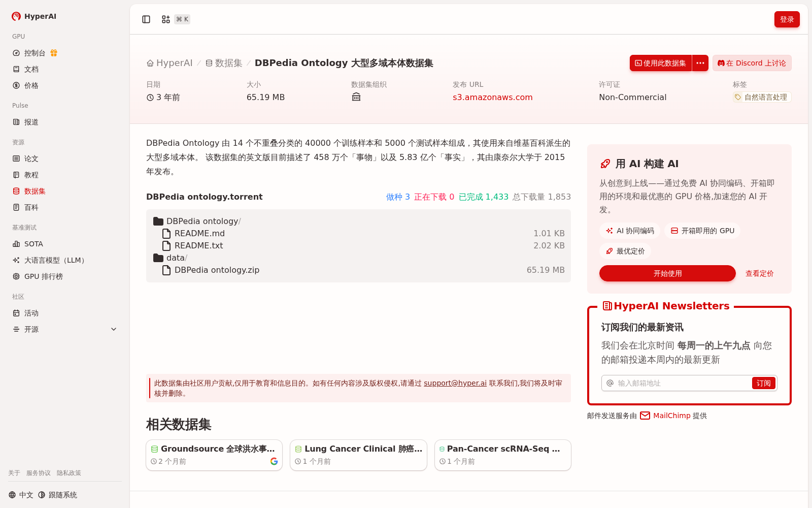Viewport: 812px width, 508px height.
Task: Open 文档 in the sidebar
Action: pyautogui.click(x=65, y=69)
